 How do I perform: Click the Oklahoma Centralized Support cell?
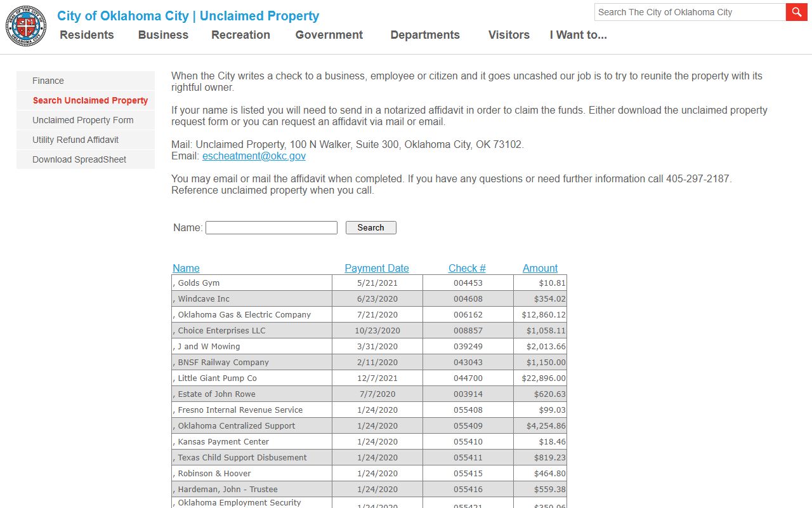click(x=252, y=425)
